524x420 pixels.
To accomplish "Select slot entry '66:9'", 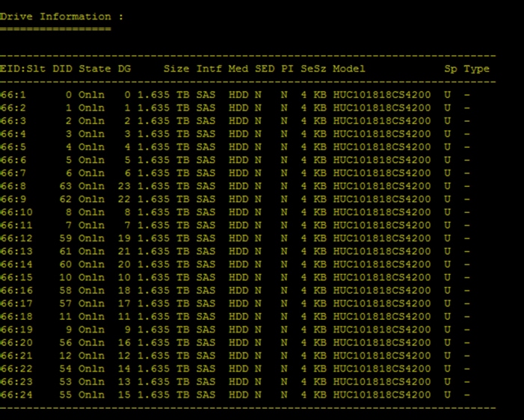I will click(13, 199).
